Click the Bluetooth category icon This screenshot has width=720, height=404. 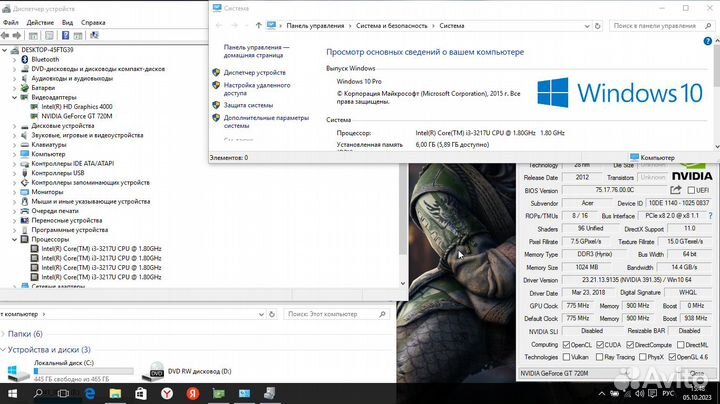25,59
